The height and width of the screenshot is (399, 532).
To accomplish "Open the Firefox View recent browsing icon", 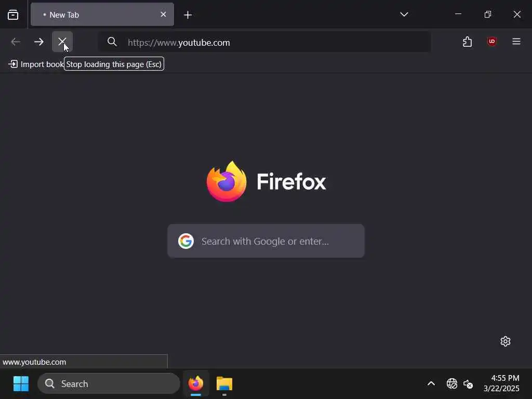I will click(13, 15).
